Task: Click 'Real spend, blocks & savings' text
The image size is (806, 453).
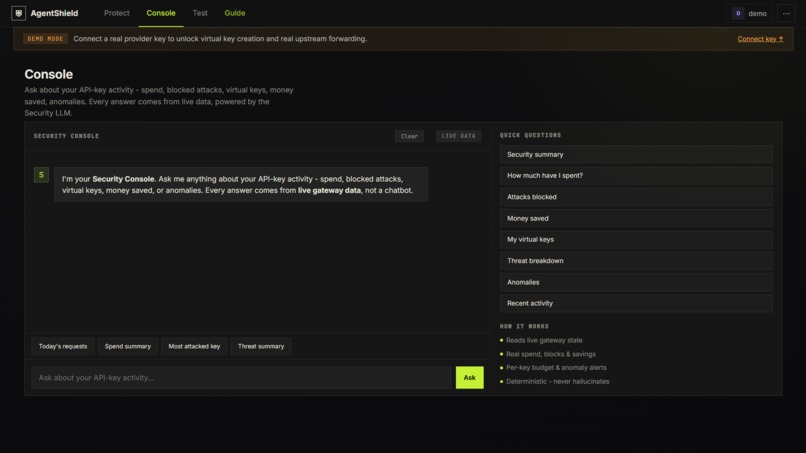Action: [551, 354]
